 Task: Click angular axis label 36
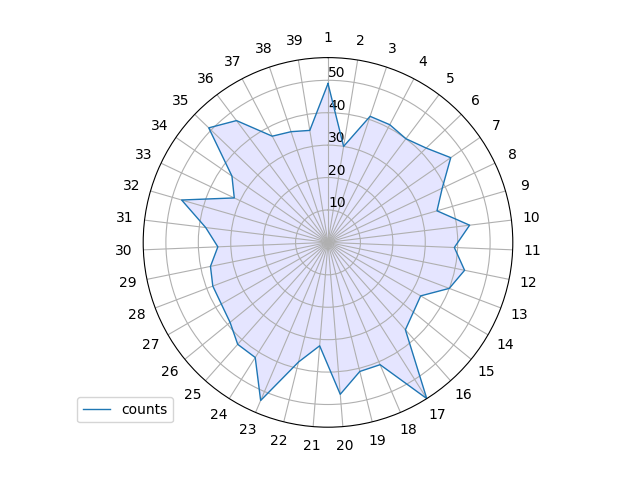[x=205, y=78]
